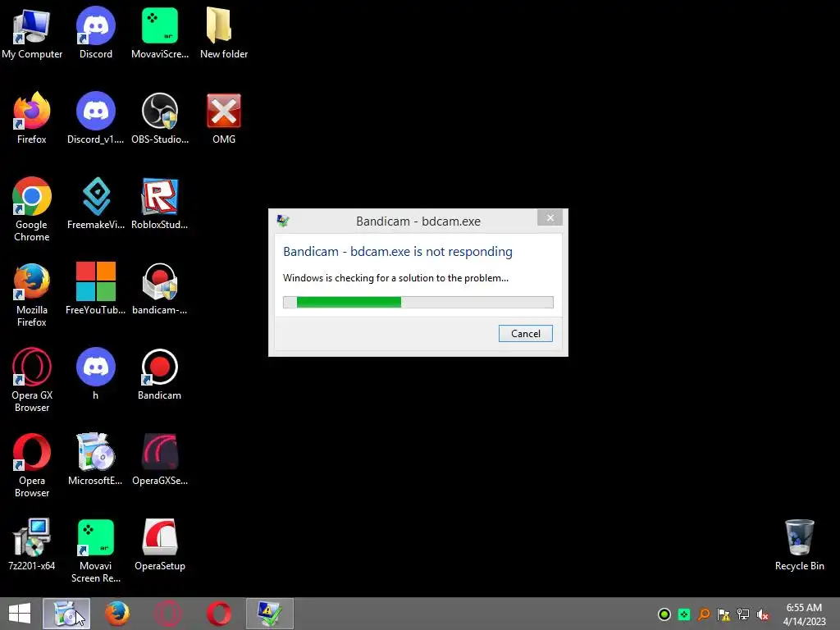Open the New folder icon
Screen dimensions: 840x630
pyautogui.click(x=223, y=33)
